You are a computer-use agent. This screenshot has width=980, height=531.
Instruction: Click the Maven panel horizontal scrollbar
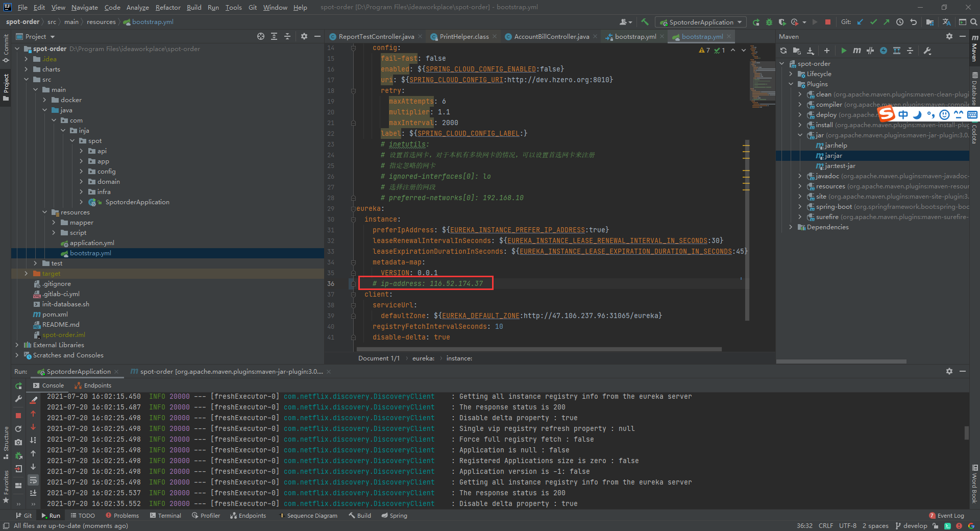[x=841, y=361]
